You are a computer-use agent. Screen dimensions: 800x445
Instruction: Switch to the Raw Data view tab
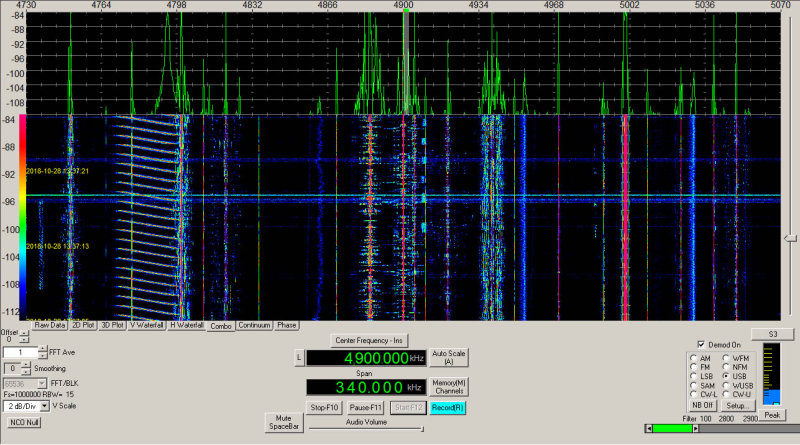[x=49, y=325]
